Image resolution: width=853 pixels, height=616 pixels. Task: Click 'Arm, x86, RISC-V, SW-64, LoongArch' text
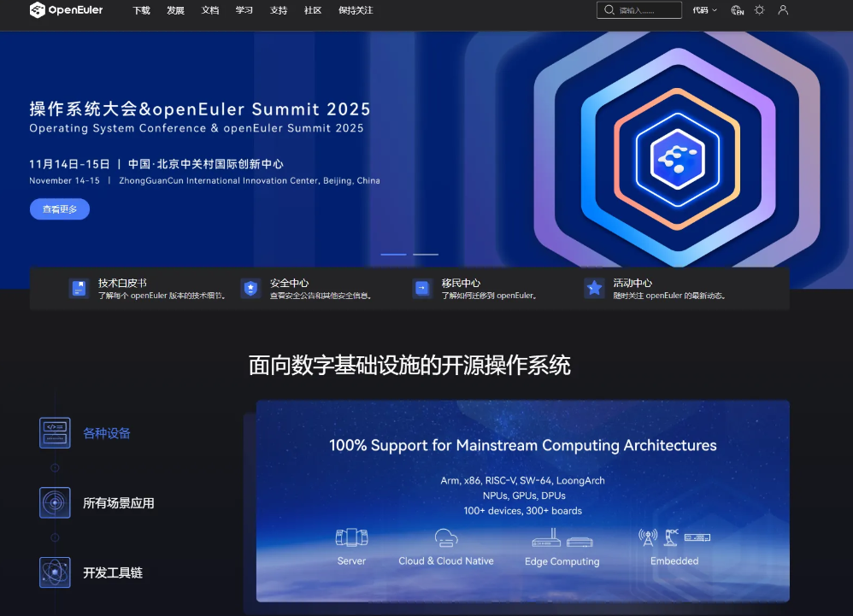pos(523,481)
